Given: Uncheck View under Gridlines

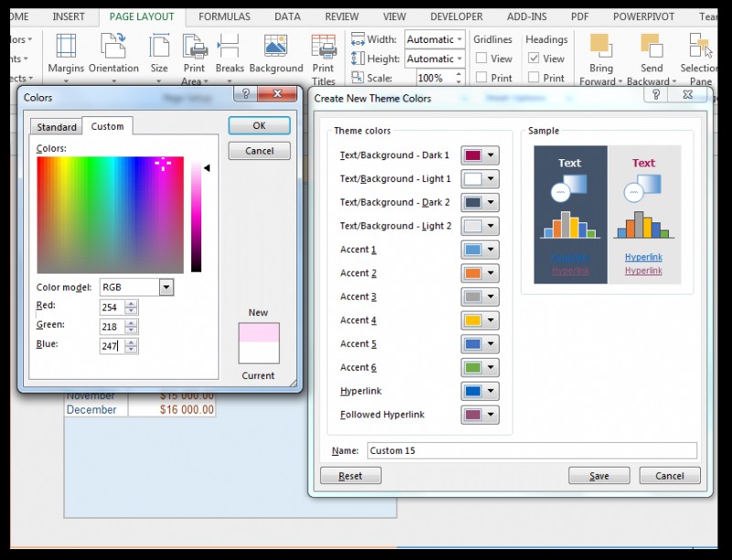Looking at the screenshot, I should click(480, 58).
